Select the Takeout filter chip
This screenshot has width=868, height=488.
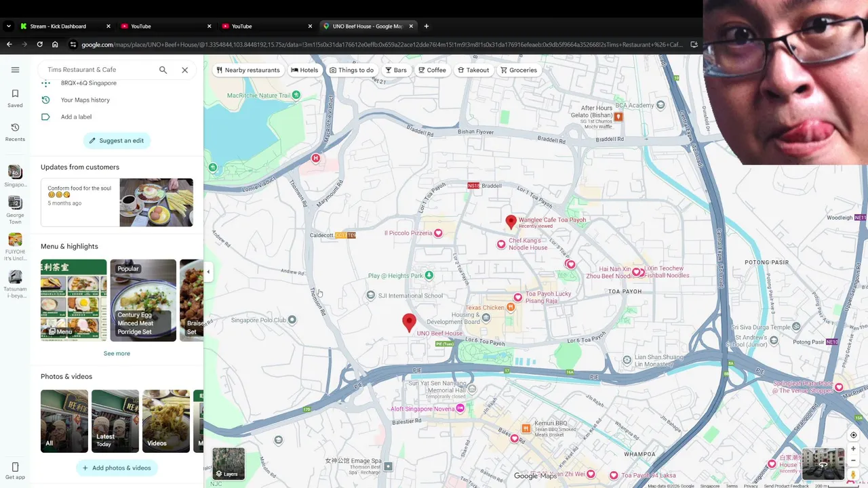[x=473, y=70]
